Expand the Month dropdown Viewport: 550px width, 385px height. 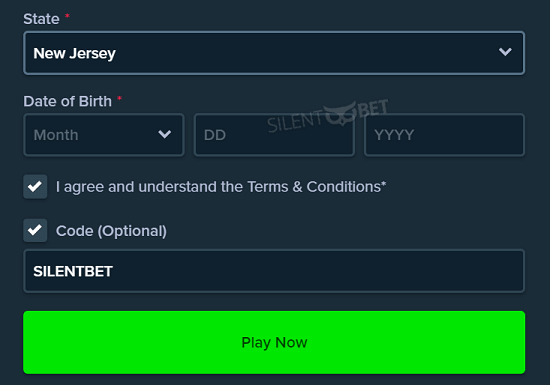pyautogui.click(x=104, y=135)
